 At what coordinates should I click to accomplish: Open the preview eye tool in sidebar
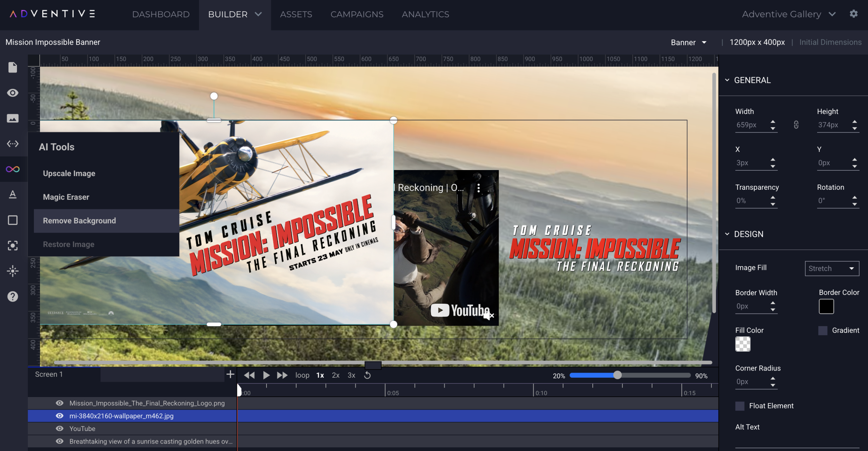(13, 93)
